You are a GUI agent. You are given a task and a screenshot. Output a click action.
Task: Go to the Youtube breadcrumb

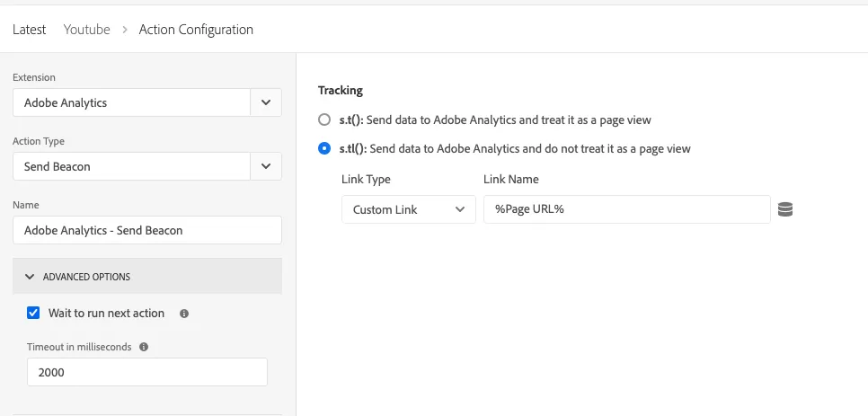86,30
